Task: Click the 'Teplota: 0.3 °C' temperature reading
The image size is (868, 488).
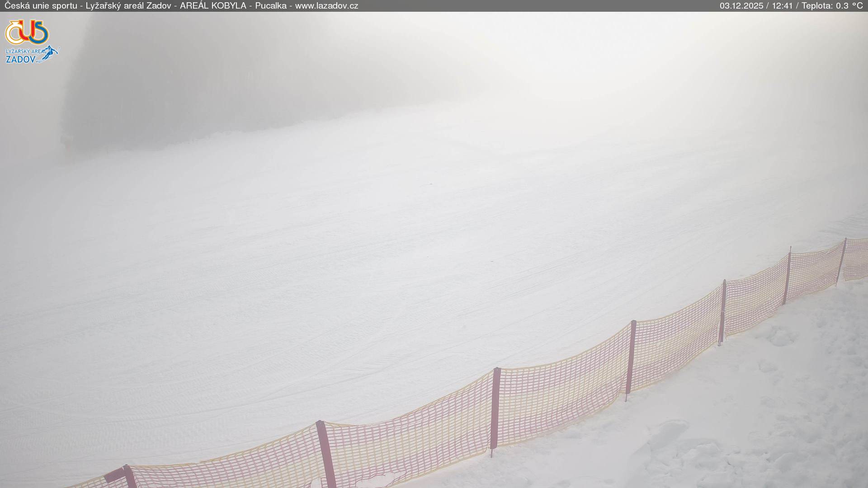Action: point(832,6)
